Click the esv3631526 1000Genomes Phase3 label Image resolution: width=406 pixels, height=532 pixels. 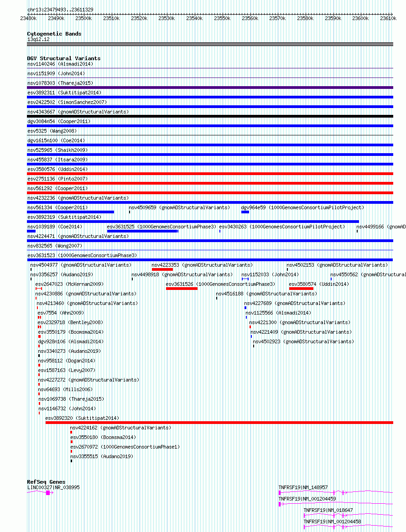[220, 284]
